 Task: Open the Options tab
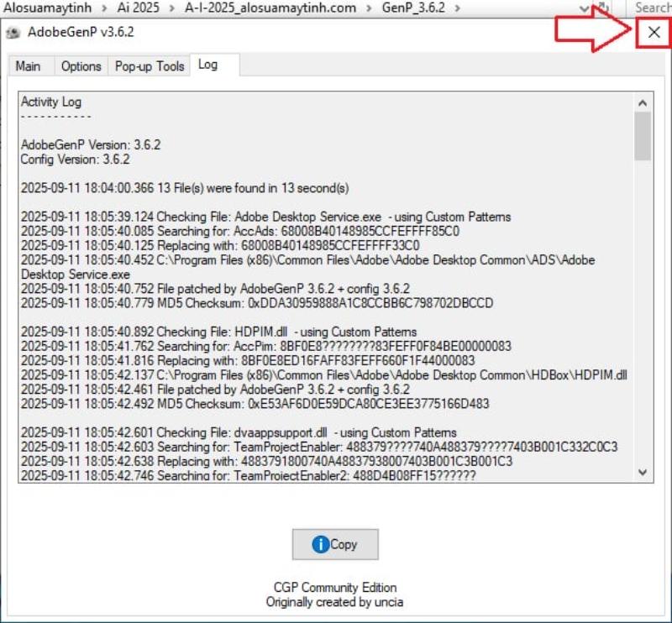(x=81, y=66)
